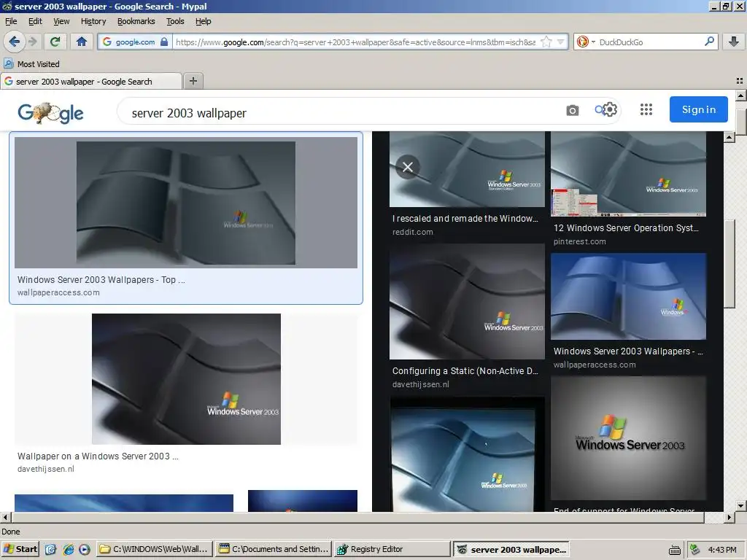Open a new tab with the plus button
The image size is (747, 560).
tap(193, 81)
